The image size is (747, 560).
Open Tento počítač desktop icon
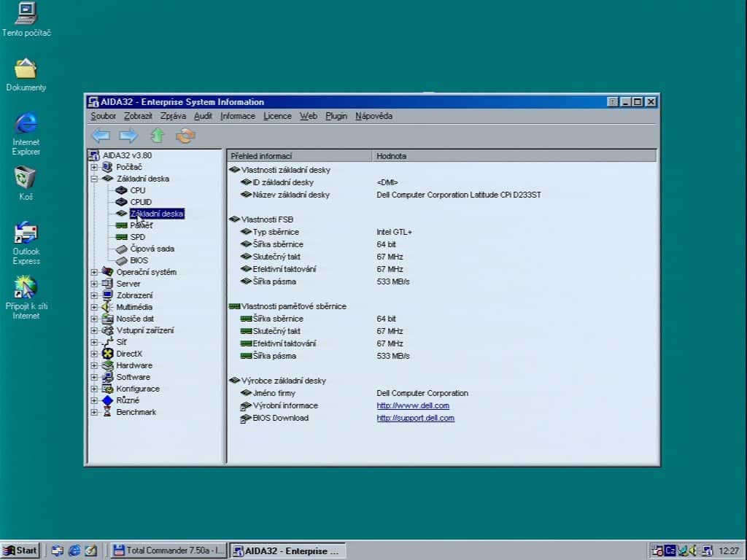[x=26, y=20]
